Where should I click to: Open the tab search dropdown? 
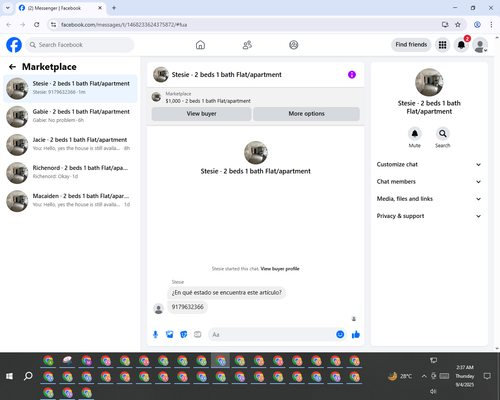point(8,8)
